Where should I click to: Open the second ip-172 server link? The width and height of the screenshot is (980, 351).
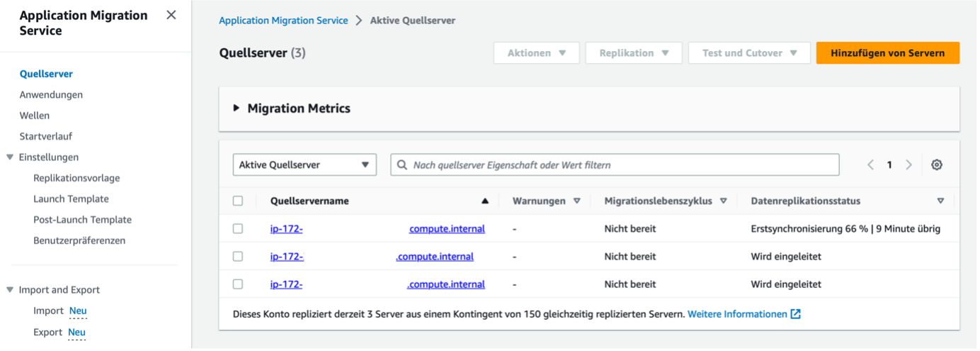pyautogui.click(x=372, y=256)
